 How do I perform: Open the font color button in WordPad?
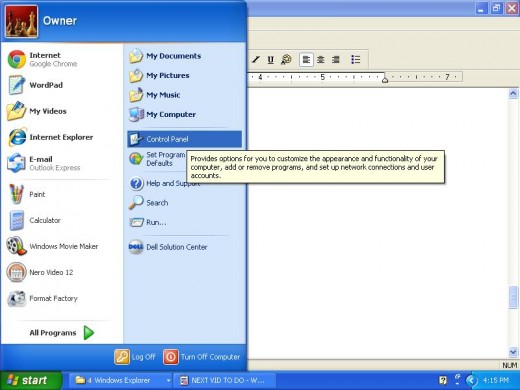(286, 60)
